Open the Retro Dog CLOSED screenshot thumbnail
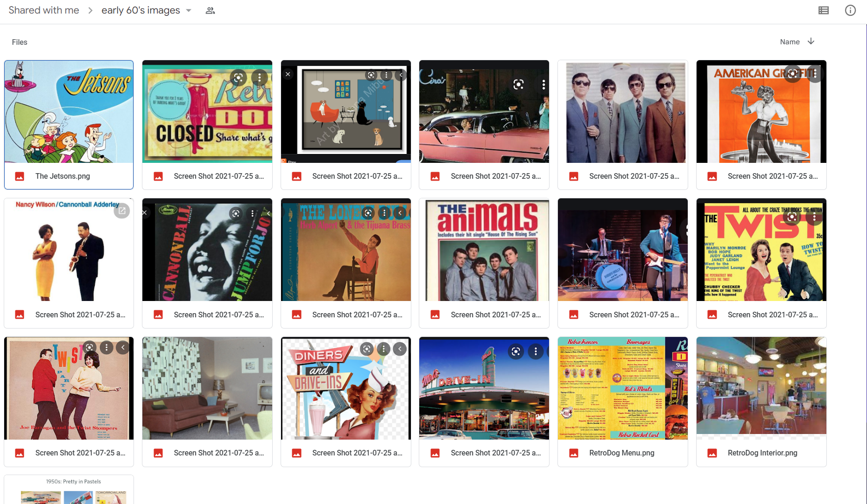 (207, 112)
